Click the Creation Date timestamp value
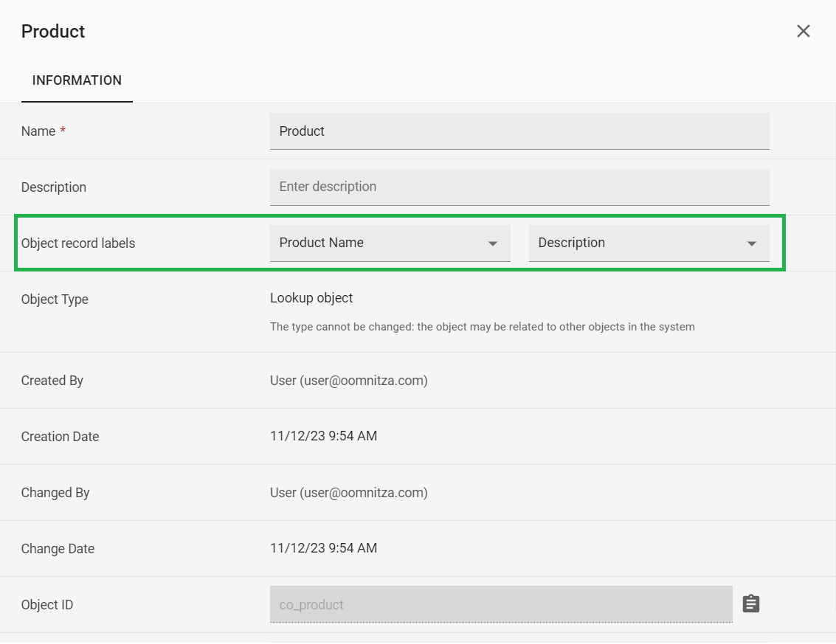 coord(323,437)
